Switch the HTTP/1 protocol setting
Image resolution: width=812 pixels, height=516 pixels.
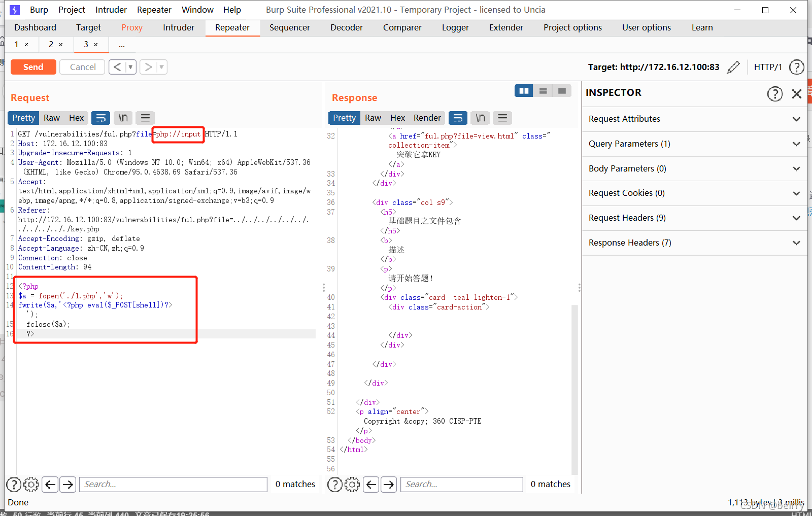tap(768, 67)
